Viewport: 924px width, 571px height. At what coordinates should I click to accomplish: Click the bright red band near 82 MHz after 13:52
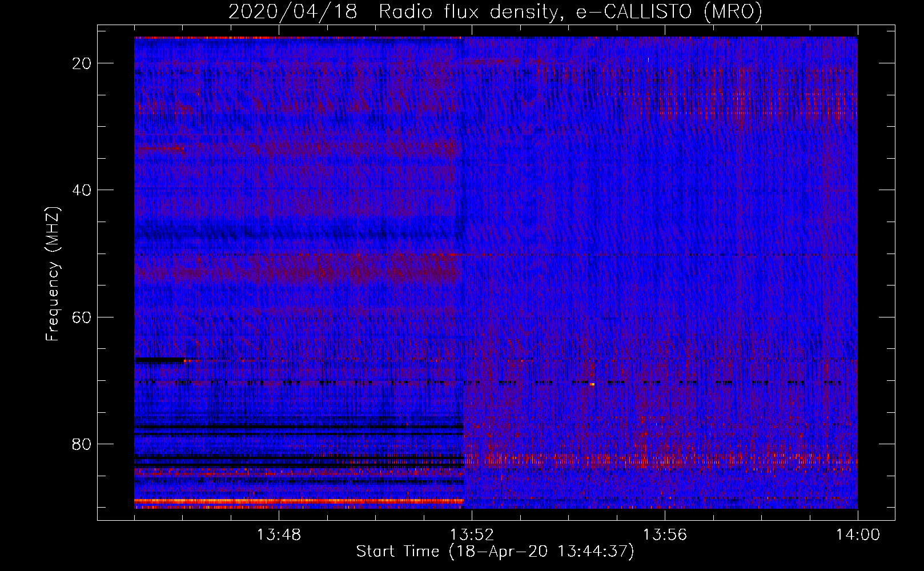pyautogui.click(x=657, y=459)
